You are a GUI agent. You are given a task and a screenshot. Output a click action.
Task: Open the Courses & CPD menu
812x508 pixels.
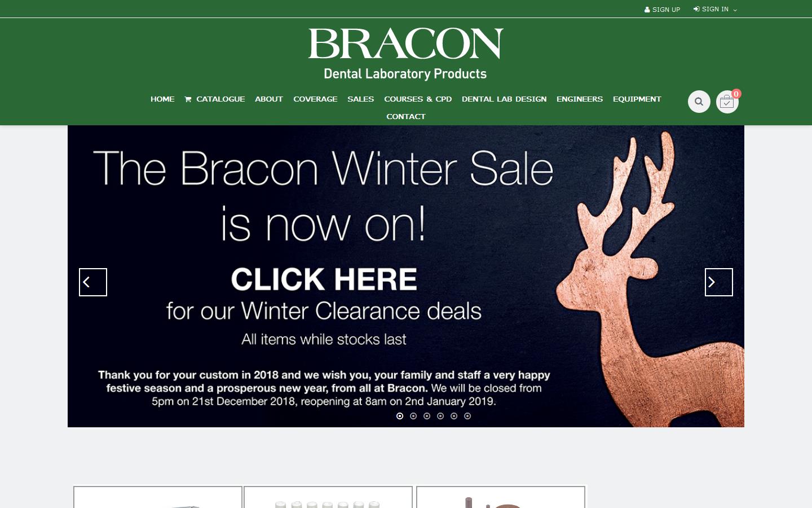pyautogui.click(x=418, y=99)
